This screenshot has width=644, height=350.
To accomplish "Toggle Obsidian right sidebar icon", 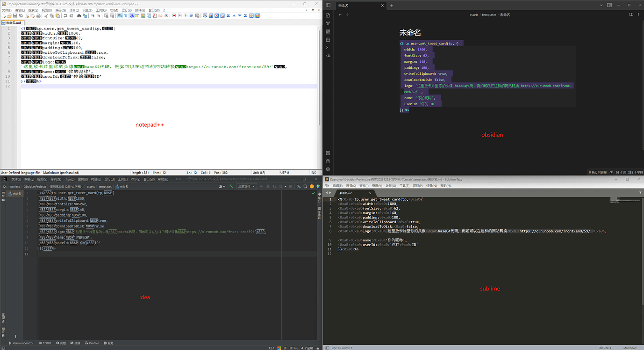I will (x=609, y=5).
